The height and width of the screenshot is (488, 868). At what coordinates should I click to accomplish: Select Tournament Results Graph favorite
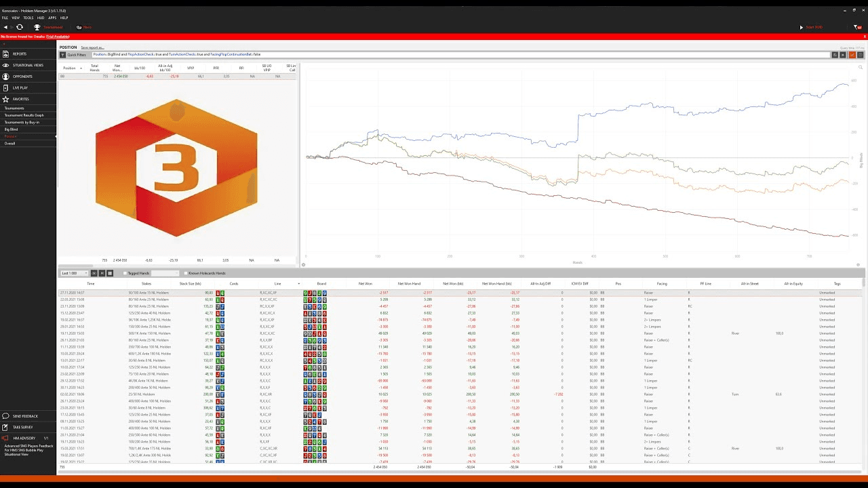coord(28,115)
